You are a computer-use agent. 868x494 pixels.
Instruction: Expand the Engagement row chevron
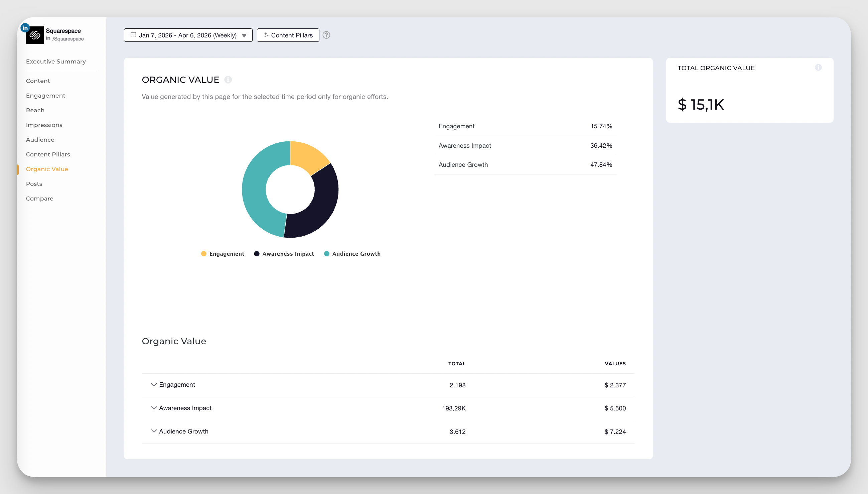(x=154, y=384)
